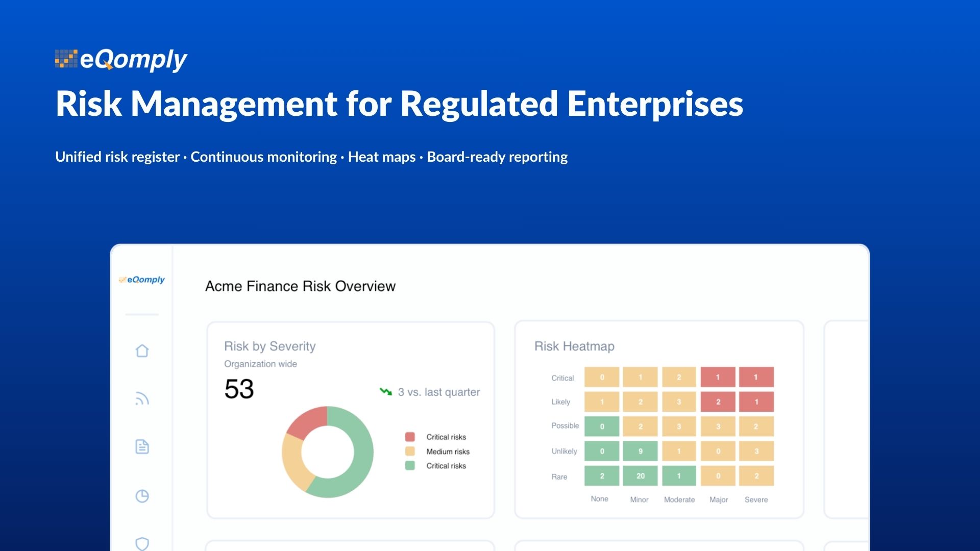Click the 'Medium risks' legend label
Viewport: 980px width, 551px height.
pos(448,452)
